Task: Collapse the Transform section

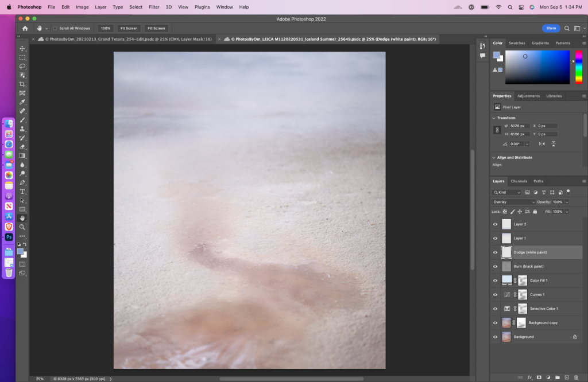Action: 494,118
